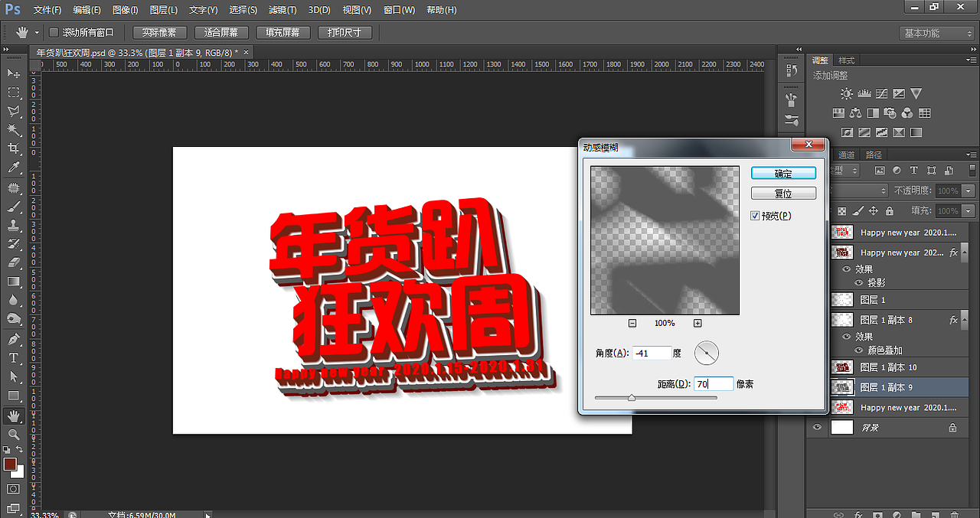Select the Zoom tool in the toolbox
This screenshot has width=980, height=518.
pos(12,435)
